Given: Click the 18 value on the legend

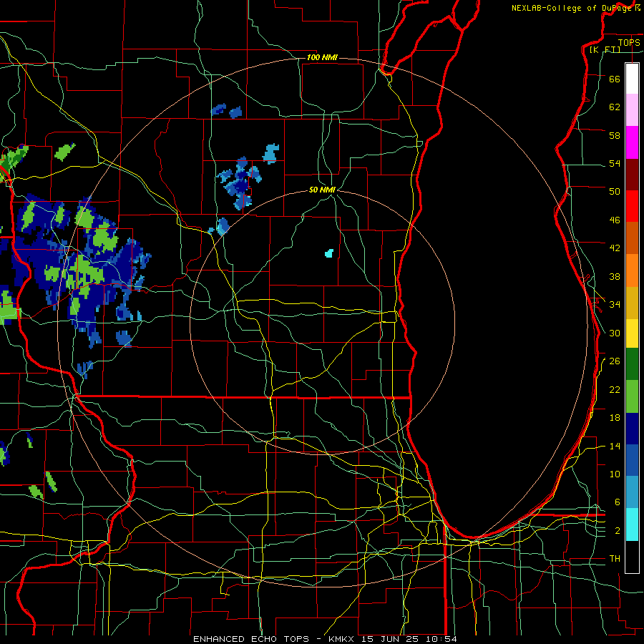Looking at the screenshot, I should click(615, 418).
